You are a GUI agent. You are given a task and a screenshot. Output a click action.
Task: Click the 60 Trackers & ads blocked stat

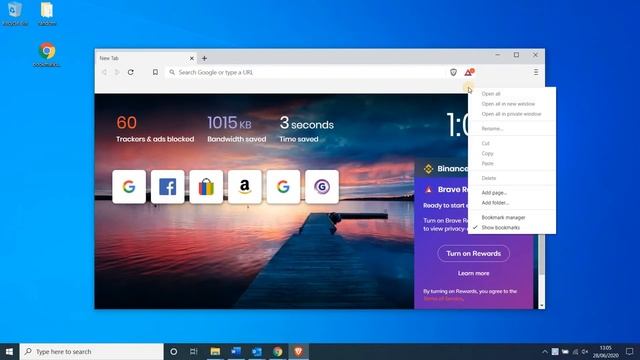(155, 129)
